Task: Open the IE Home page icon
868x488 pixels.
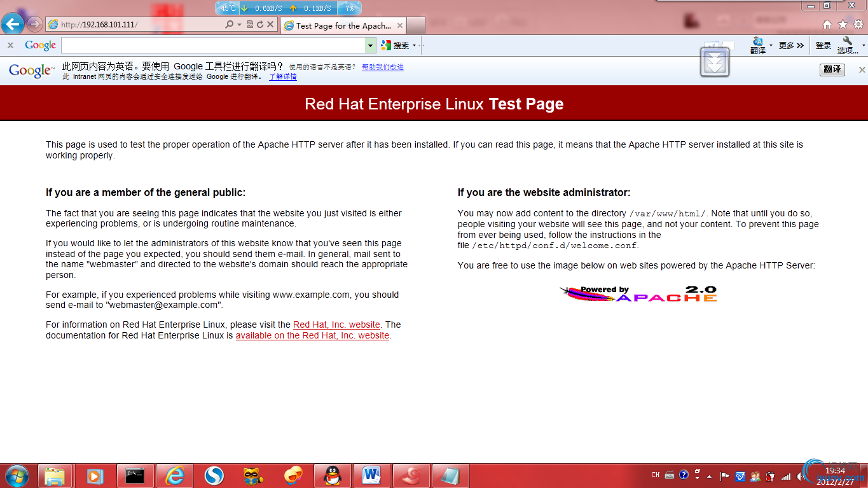Action: click(827, 24)
